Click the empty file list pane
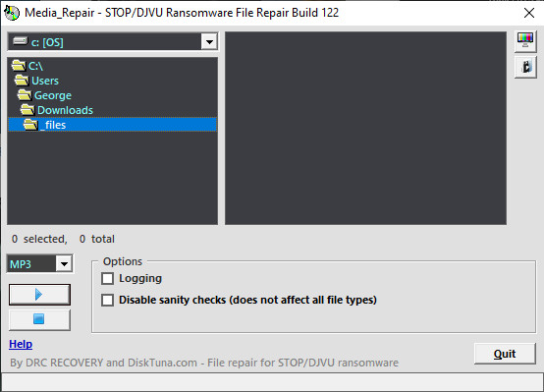The width and height of the screenshot is (544, 392). 365,128
